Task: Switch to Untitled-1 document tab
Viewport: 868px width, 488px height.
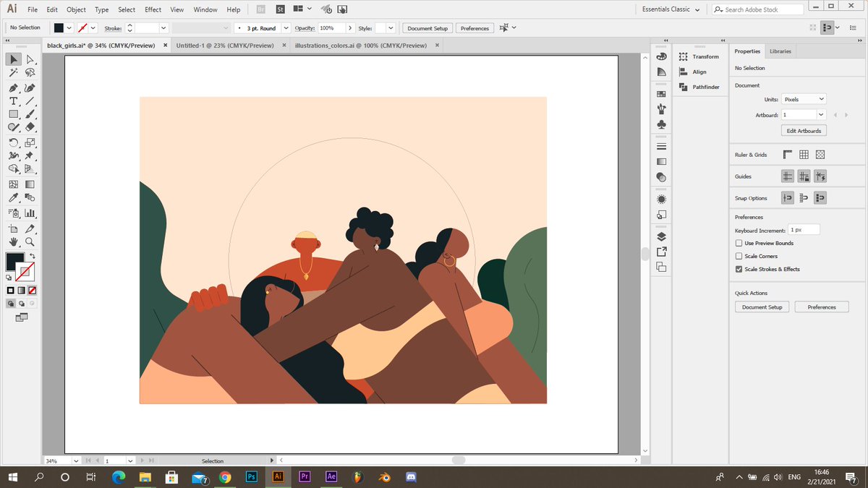Action: coord(225,45)
